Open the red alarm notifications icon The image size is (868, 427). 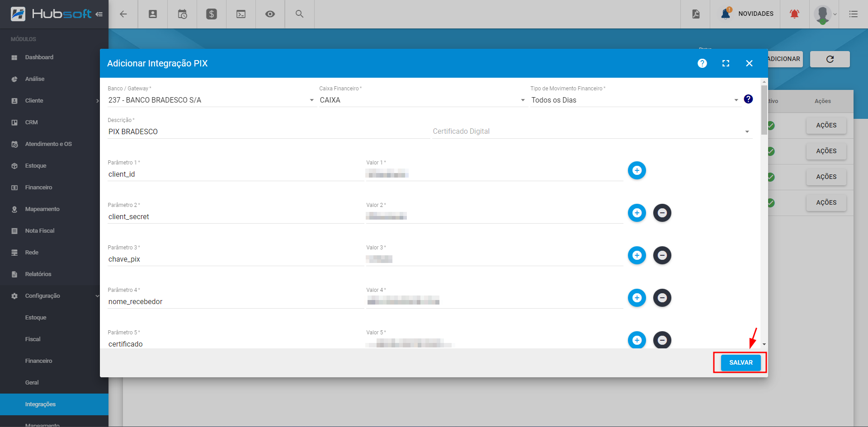794,14
